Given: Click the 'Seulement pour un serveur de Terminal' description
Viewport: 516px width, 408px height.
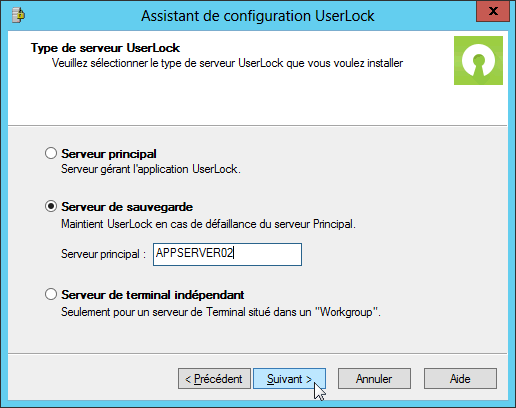Looking at the screenshot, I should [x=221, y=312].
